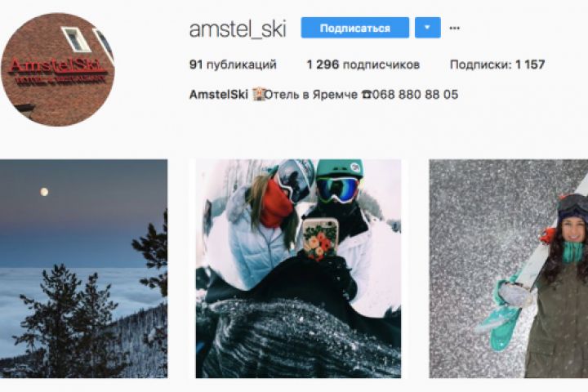Open the Подписки: 1 157 list

tap(497, 65)
